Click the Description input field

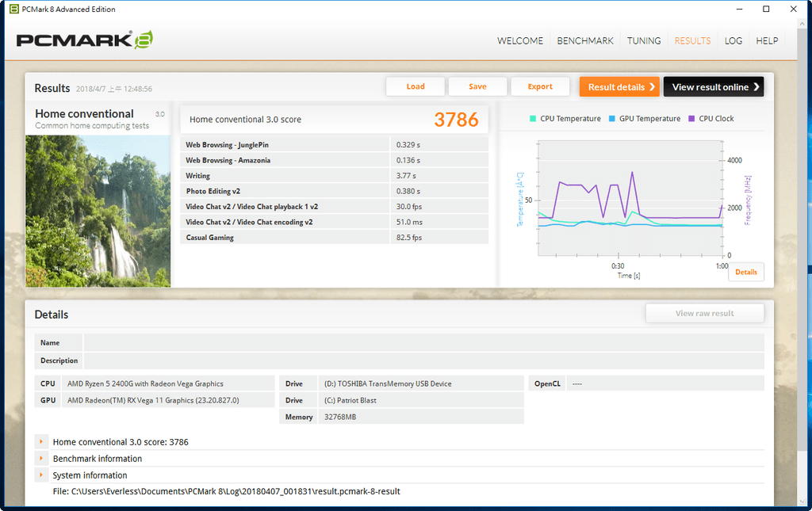tap(423, 360)
